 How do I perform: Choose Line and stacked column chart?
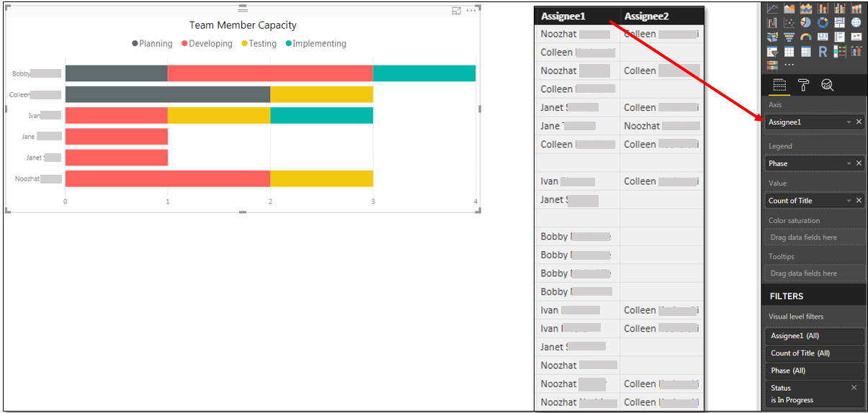point(823,8)
